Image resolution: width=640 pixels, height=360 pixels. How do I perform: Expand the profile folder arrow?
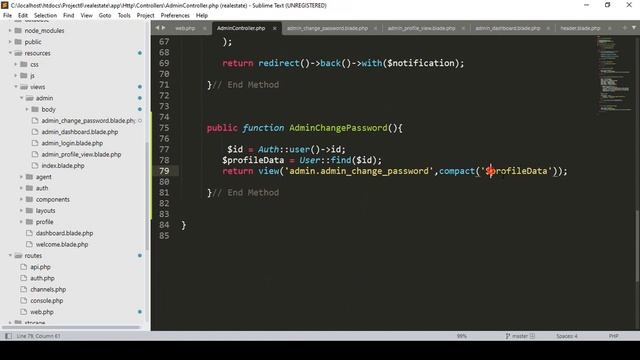(x=22, y=222)
